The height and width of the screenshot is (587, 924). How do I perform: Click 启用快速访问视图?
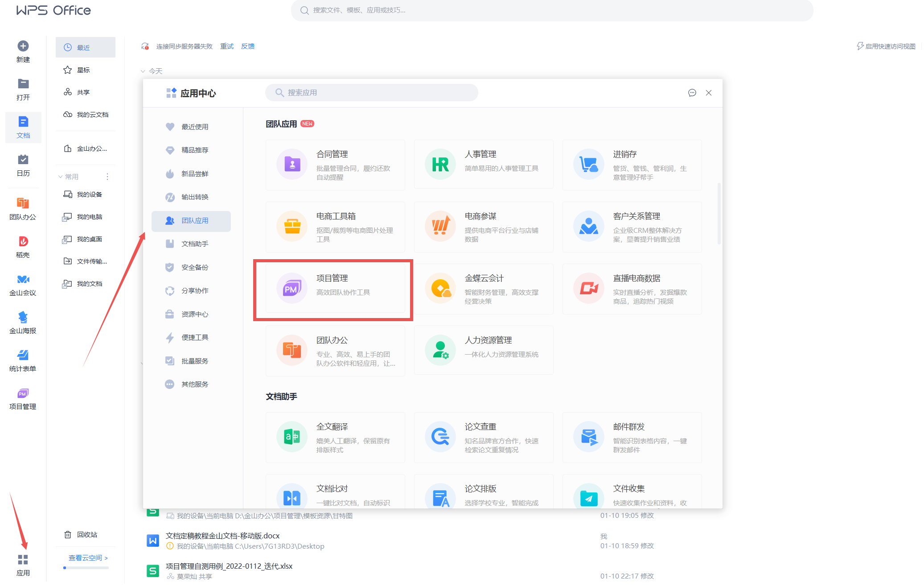tap(886, 46)
